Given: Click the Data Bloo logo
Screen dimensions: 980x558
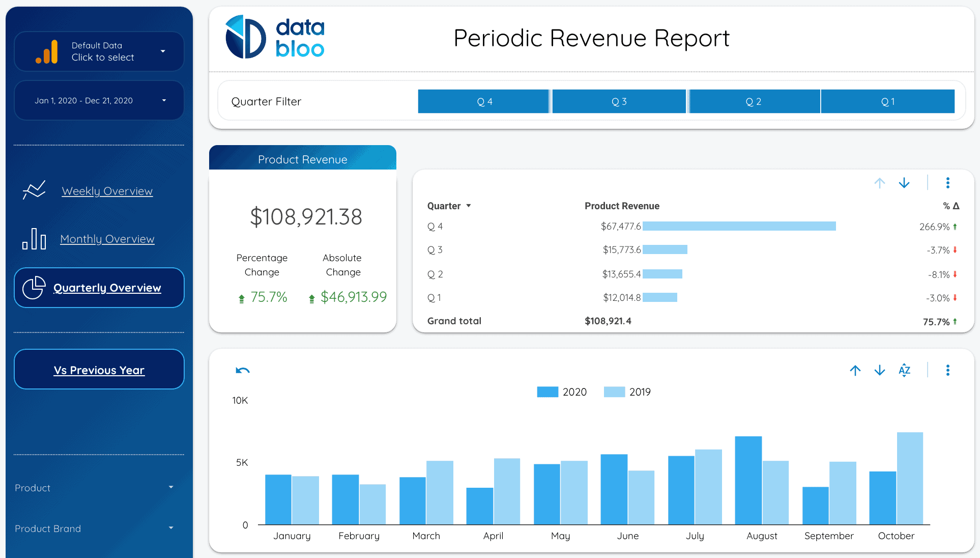Looking at the screenshot, I should point(275,37).
